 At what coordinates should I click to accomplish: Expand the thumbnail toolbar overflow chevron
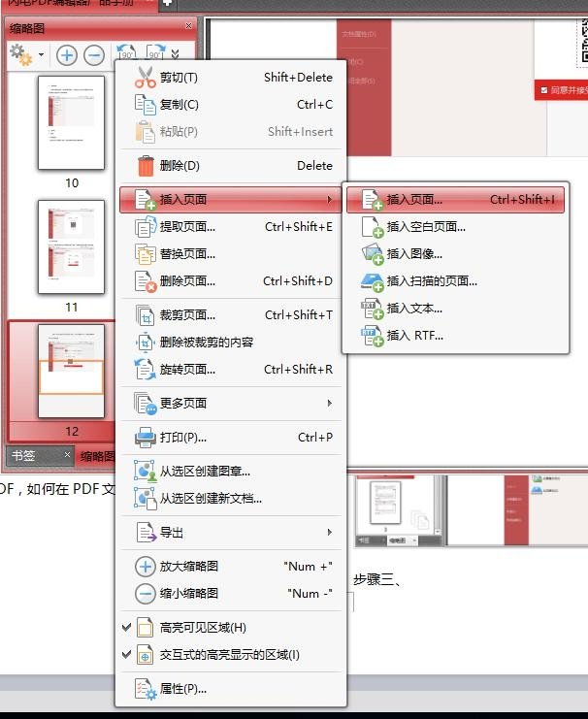point(175,54)
